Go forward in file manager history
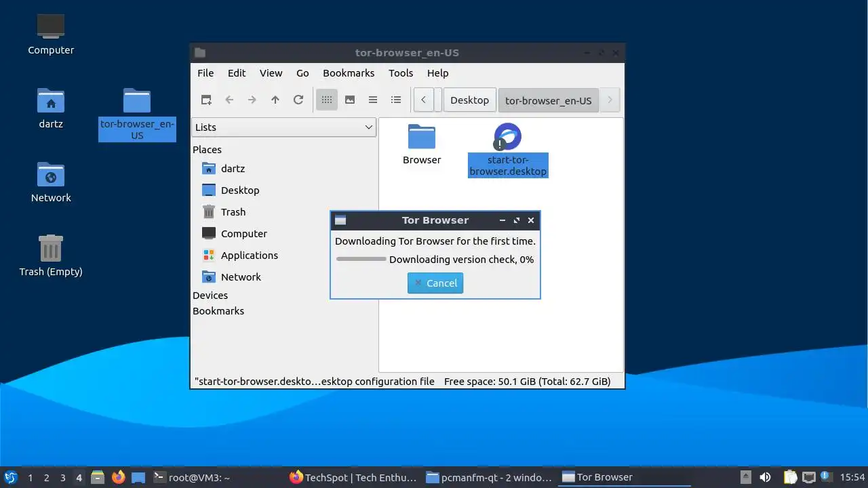The height and width of the screenshot is (488, 868). [252, 100]
